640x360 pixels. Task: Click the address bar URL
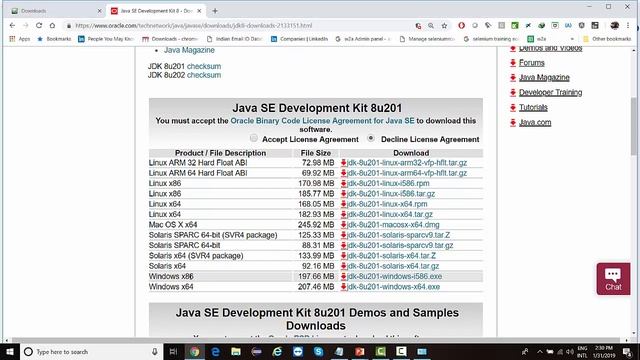194,26
